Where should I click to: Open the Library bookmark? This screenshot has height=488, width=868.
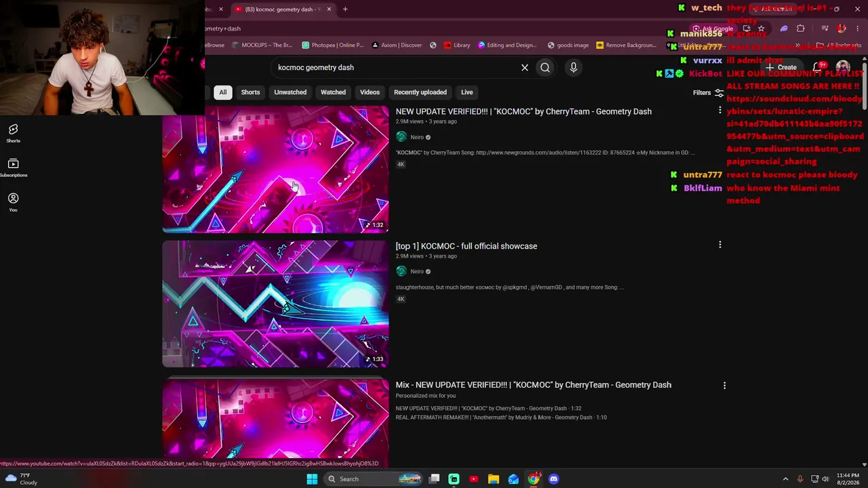click(457, 45)
